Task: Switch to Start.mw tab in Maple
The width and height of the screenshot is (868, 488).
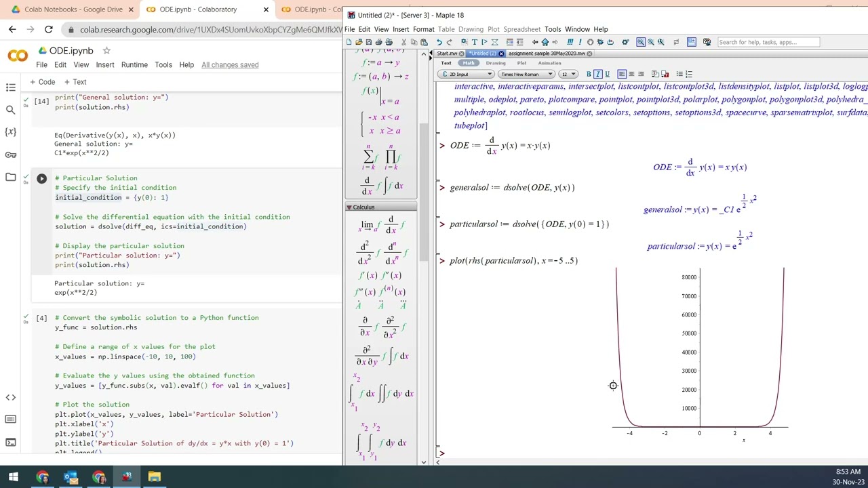Action: pos(447,54)
